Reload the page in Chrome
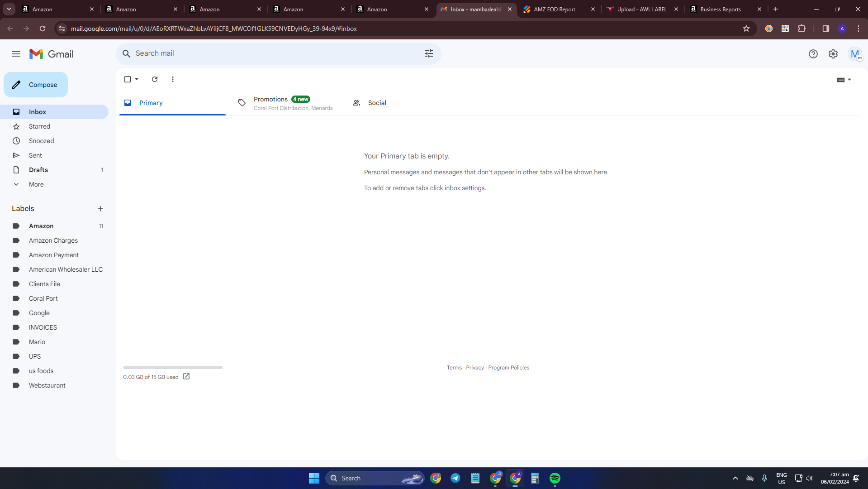Image resolution: width=868 pixels, height=489 pixels. [x=43, y=29]
